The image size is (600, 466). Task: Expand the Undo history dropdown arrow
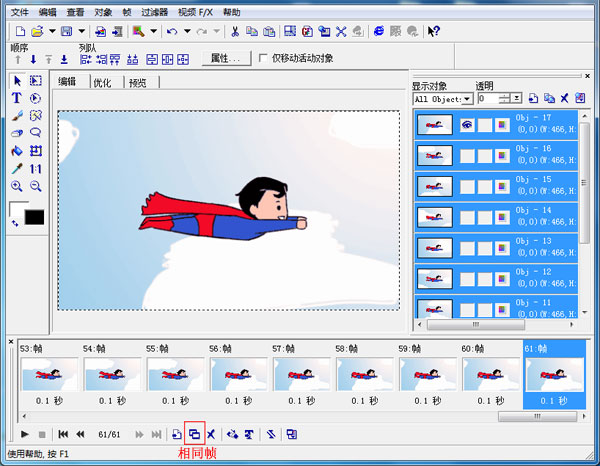187,31
